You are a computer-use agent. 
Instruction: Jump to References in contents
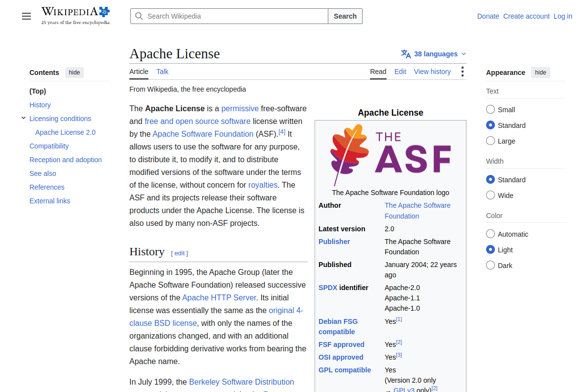(x=47, y=187)
